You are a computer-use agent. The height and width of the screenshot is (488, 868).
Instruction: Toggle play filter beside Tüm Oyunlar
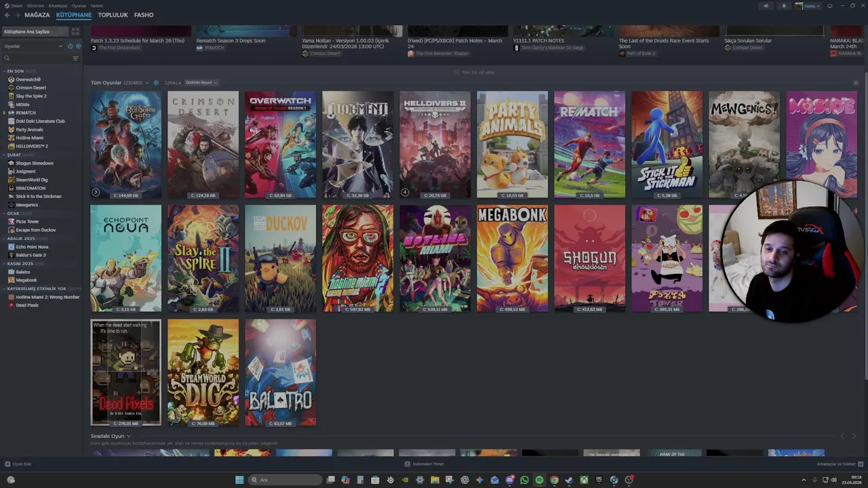pyautogui.click(x=156, y=83)
